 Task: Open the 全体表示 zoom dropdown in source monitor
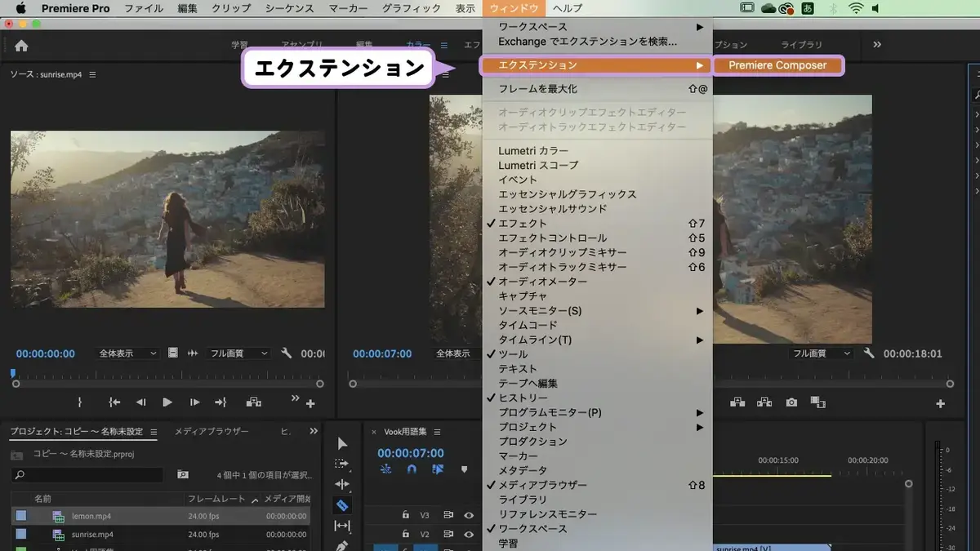point(128,353)
